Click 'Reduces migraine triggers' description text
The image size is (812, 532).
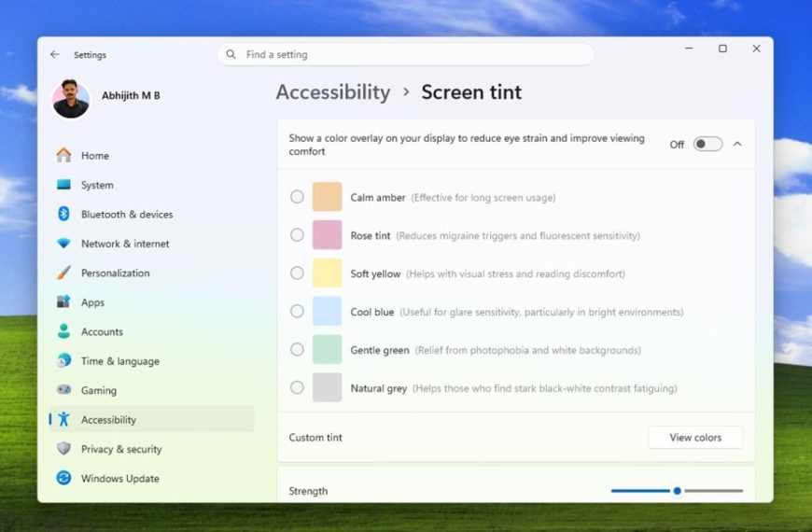(518, 236)
